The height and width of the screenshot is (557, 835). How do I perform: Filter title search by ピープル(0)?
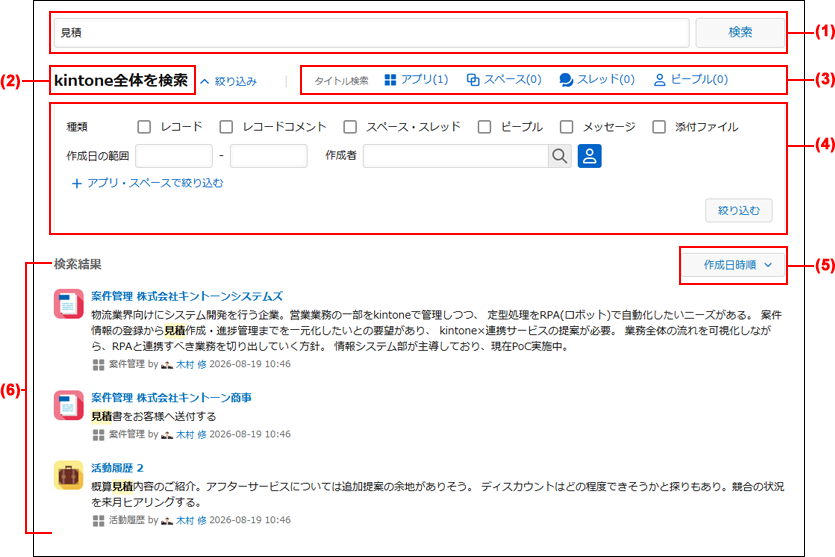[691, 80]
